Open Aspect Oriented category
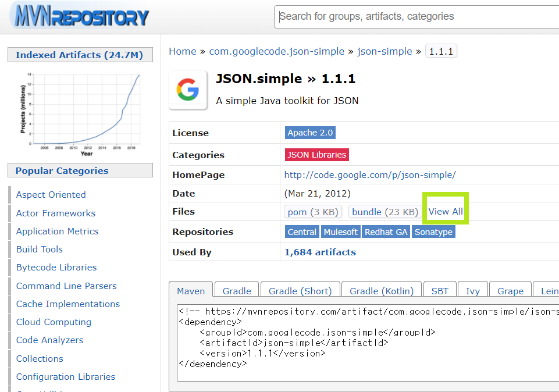The width and height of the screenshot is (559, 392). click(x=51, y=195)
